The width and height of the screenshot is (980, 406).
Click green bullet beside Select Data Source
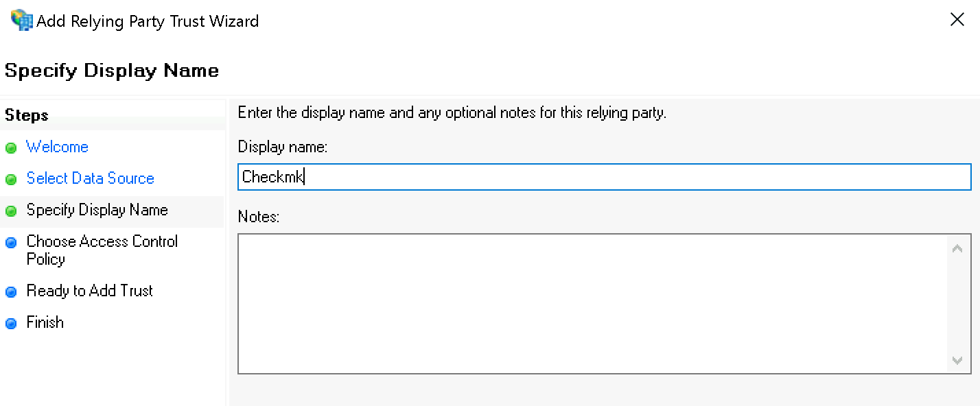11,180
